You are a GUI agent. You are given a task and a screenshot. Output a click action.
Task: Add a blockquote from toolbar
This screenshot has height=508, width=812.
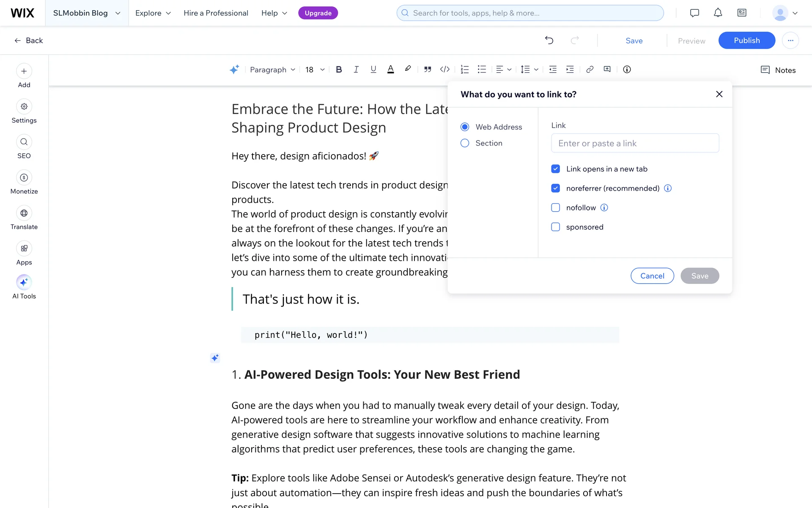pos(428,69)
